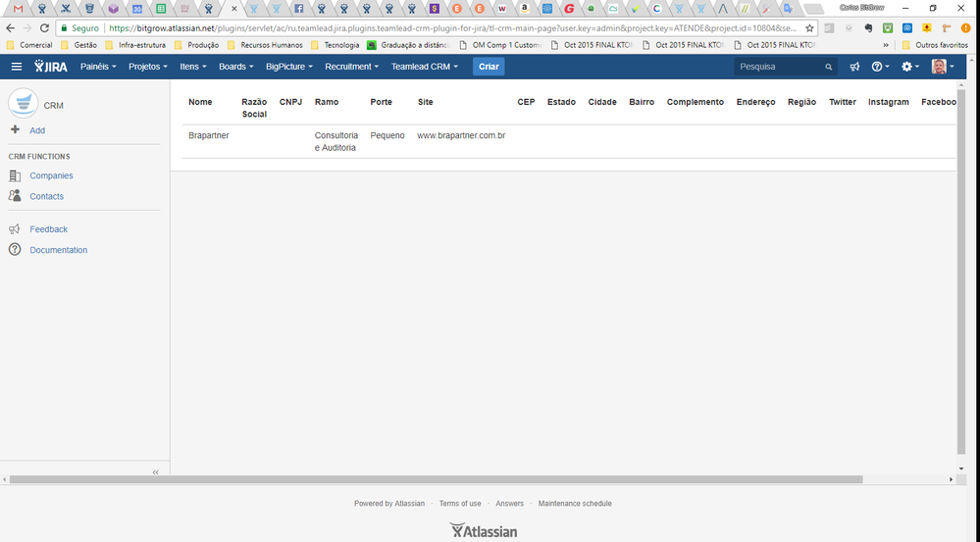The height and width of the screenshot is (542, 980).
Task: Open the user avatar profile menu
Action: pos(943,67)
